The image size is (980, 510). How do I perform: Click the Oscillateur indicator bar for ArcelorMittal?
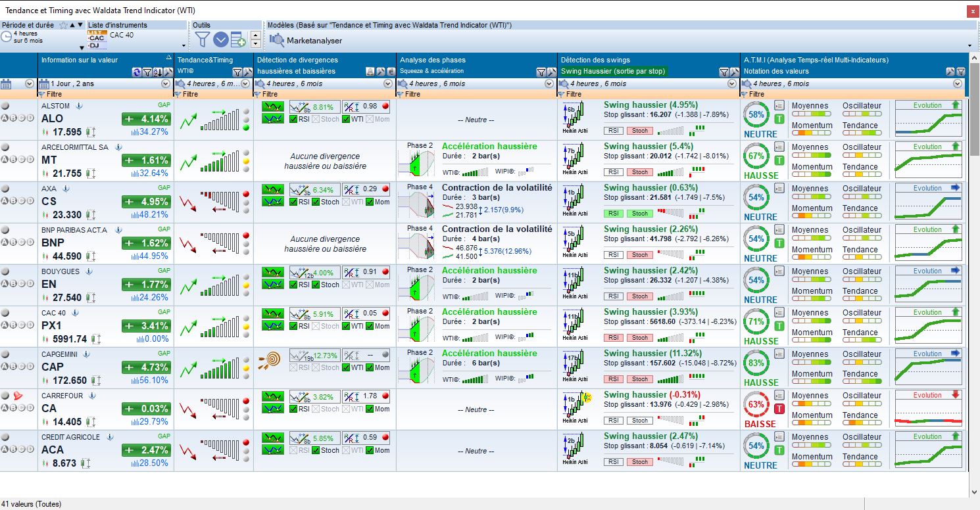coord(862,156)
